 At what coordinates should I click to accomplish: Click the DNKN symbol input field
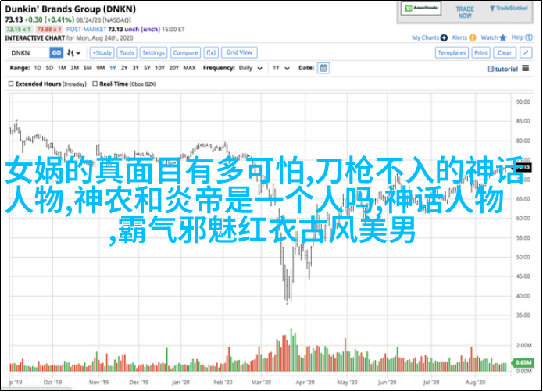click(29, 53)
